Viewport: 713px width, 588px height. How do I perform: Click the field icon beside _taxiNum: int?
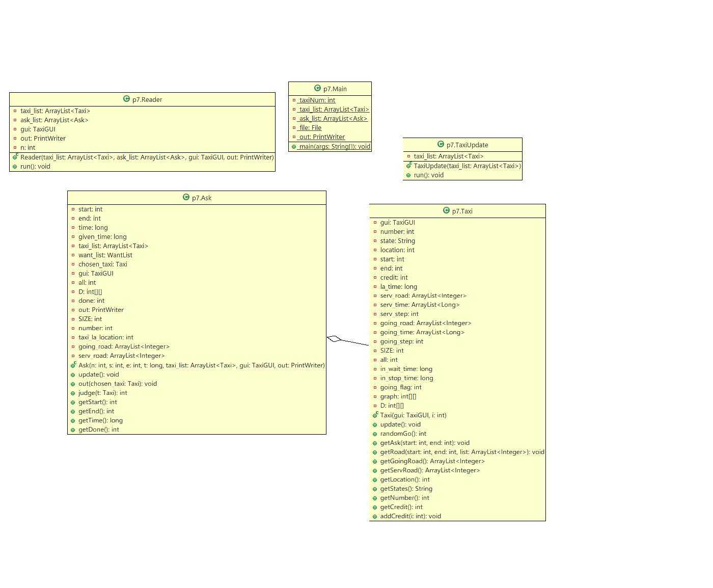coord(294,100)
